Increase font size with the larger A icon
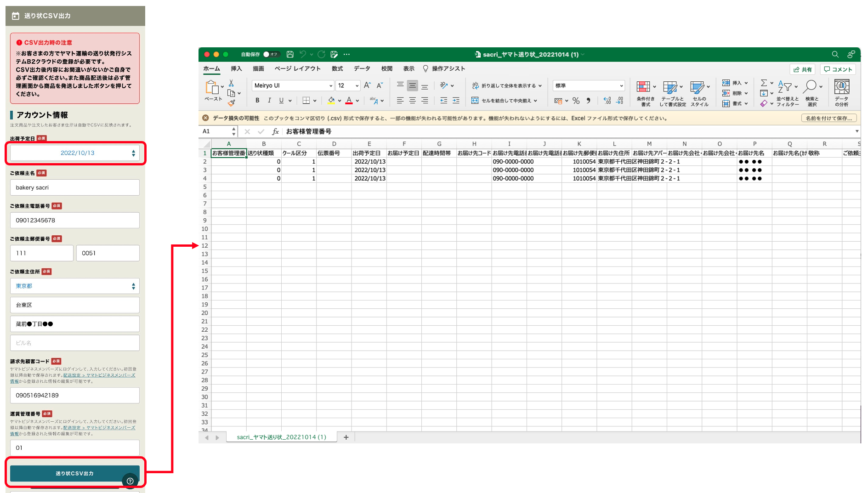 367,85
